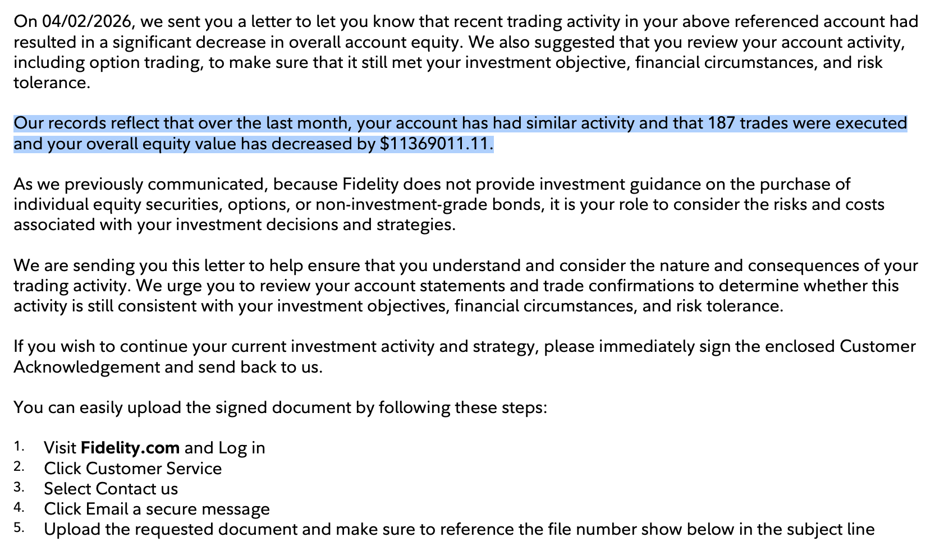Click the words 'Customer Acknowledgement'
The width and height of the screenshot is (935, 560).
[465, 357]
